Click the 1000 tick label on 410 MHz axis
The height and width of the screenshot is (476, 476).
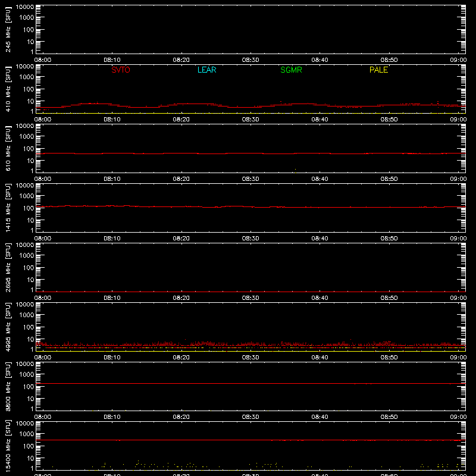pyautogui.click(x=27, y=77)
